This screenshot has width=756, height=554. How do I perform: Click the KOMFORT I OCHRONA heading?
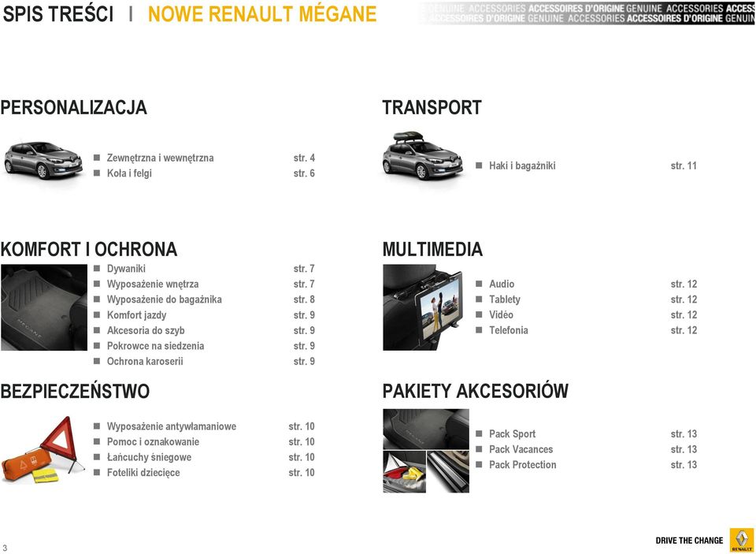pos(89,250)
